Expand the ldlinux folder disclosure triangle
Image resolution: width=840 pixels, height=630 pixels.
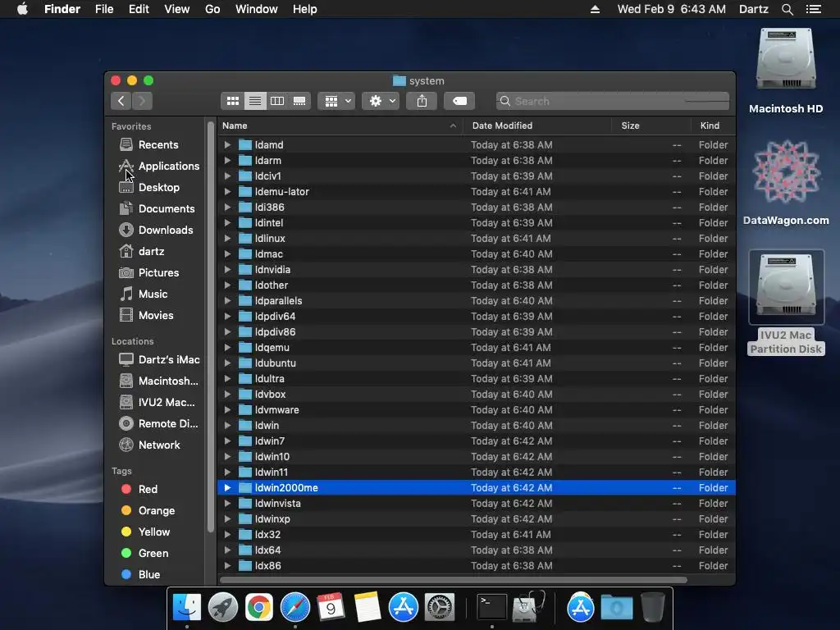point(227,239)
